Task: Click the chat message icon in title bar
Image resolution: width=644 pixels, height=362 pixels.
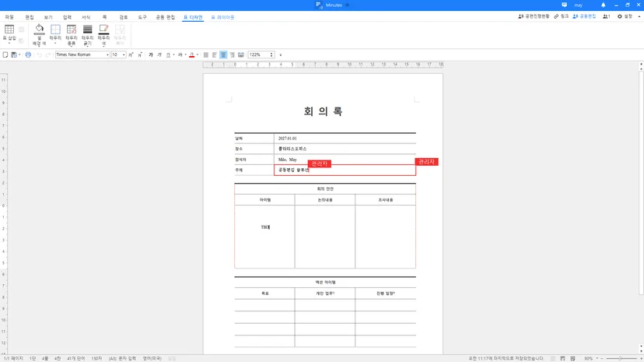Action: pyautogui.click(x=565, y=5)
